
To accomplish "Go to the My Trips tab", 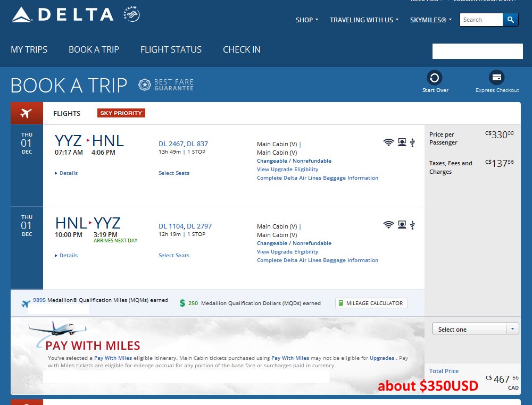I will 29,49.
